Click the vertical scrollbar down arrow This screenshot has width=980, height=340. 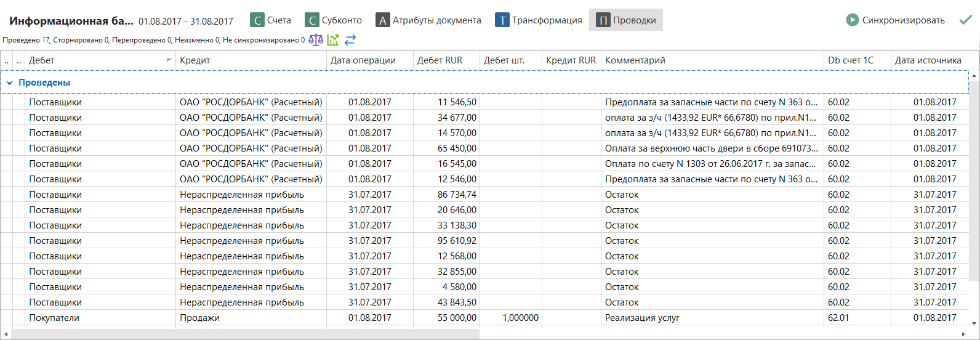click(974, 323)
